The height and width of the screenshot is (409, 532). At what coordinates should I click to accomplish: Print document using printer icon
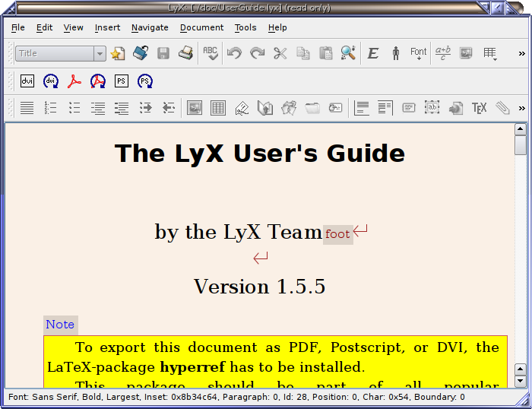[186, 53]
